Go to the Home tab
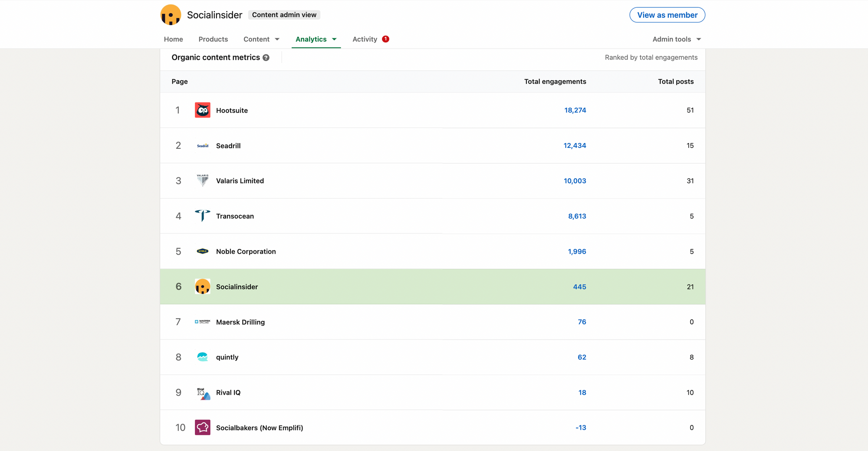 pos(173,39)
